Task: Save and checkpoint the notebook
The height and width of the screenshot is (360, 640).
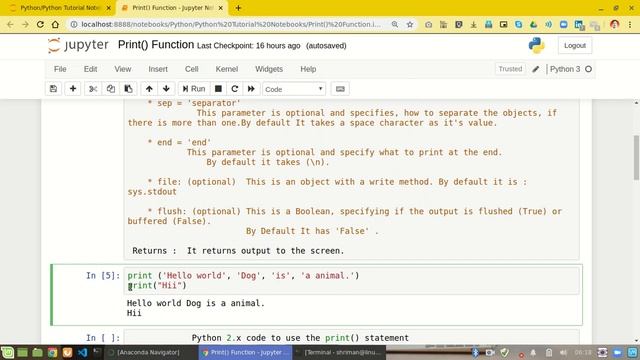Action: (53, 89)
